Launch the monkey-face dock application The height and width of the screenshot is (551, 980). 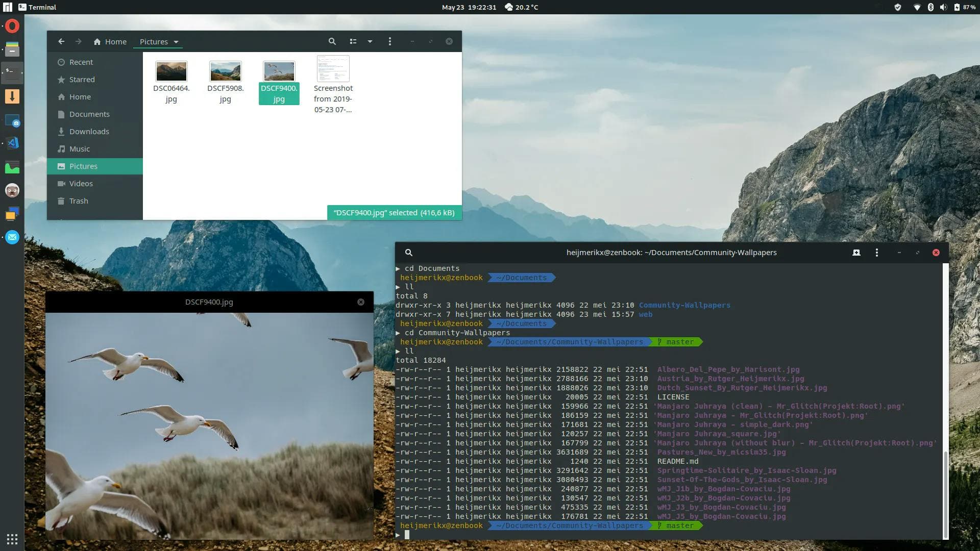click(x=12, y=191)
